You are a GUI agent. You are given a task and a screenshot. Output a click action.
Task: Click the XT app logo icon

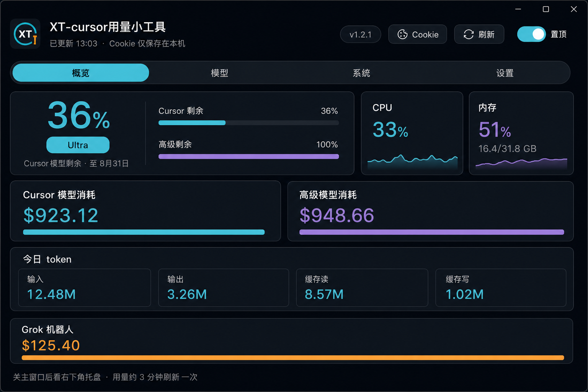[25, 34]
